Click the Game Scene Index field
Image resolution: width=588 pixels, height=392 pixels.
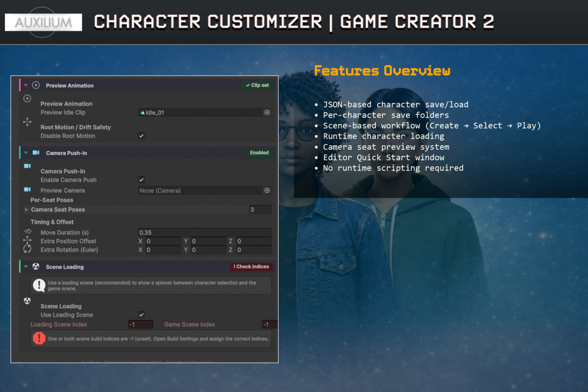(x=269, y=324)
